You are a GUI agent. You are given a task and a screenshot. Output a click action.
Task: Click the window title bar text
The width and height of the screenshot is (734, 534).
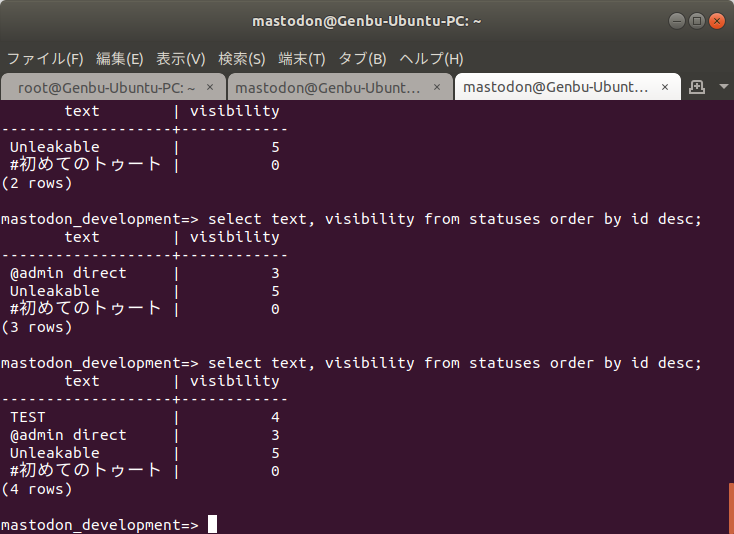(x=366, y=20)
